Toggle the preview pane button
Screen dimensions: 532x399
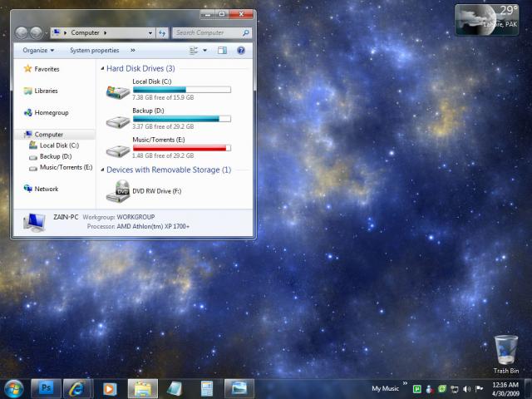coord(222,51)
